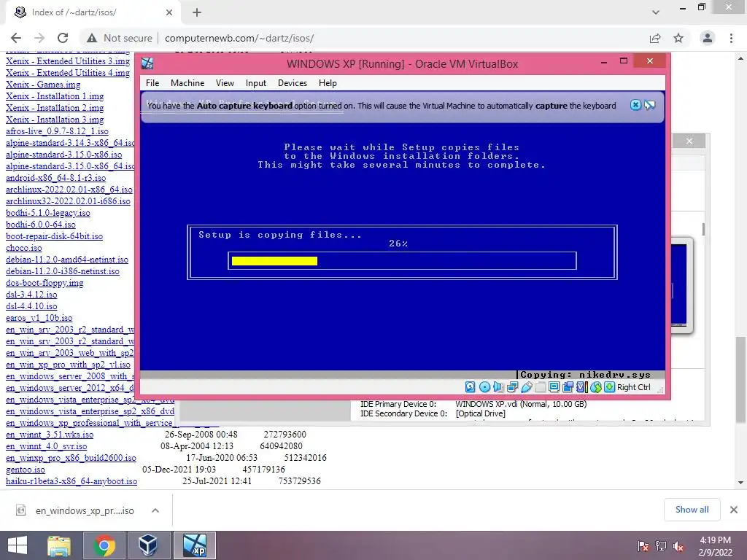Viewport: 747px width, 560px height.
Task: Open the Input menu in VirtualBox
Action: pyautogui.click(x=256, y=83)
